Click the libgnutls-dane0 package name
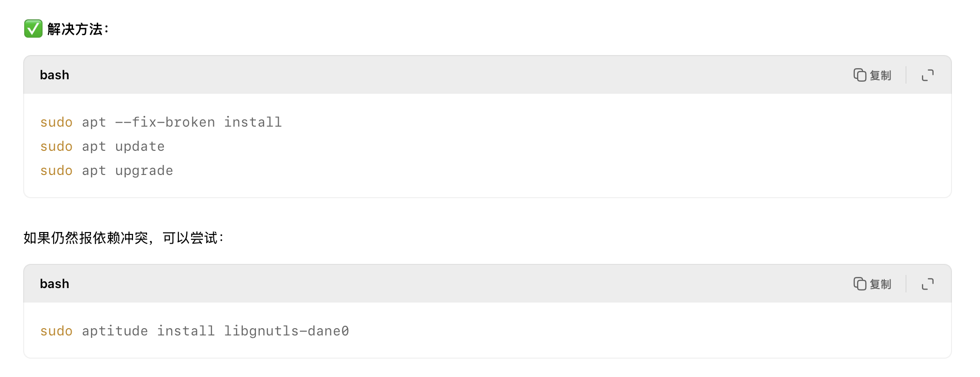The width and height of the screenshot is (980, 377). pos(286,331)
